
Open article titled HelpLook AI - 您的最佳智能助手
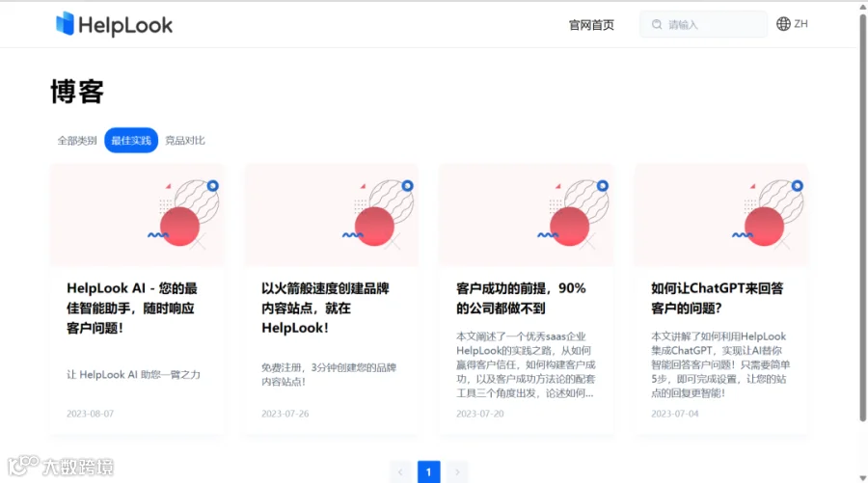pos(132,309)
